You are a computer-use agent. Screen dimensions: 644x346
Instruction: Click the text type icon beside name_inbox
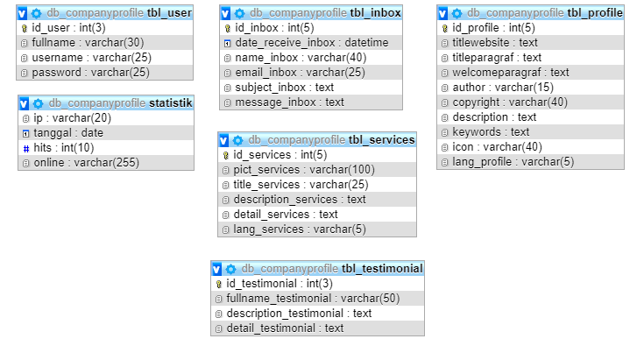[228, 59]
